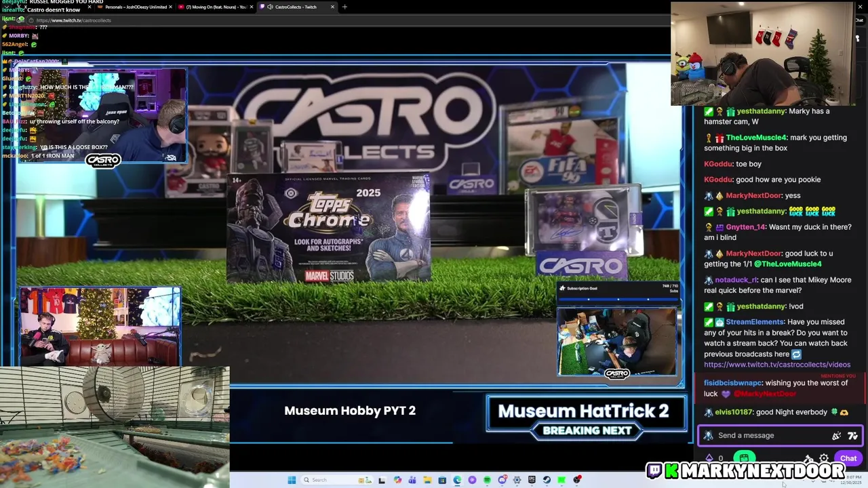Open Steam from the taskbar
The width and height of the screenshot is (868, 488).
point(547,480)
